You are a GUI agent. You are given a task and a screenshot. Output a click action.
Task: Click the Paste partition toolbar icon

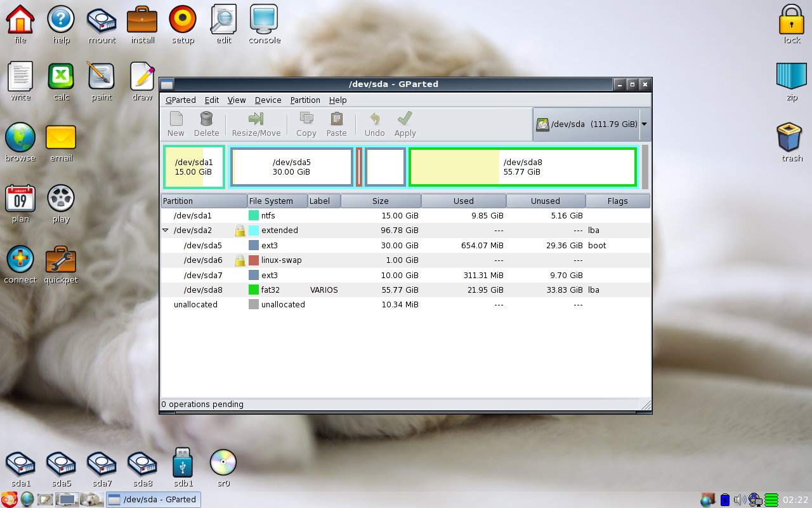[336, 124]
